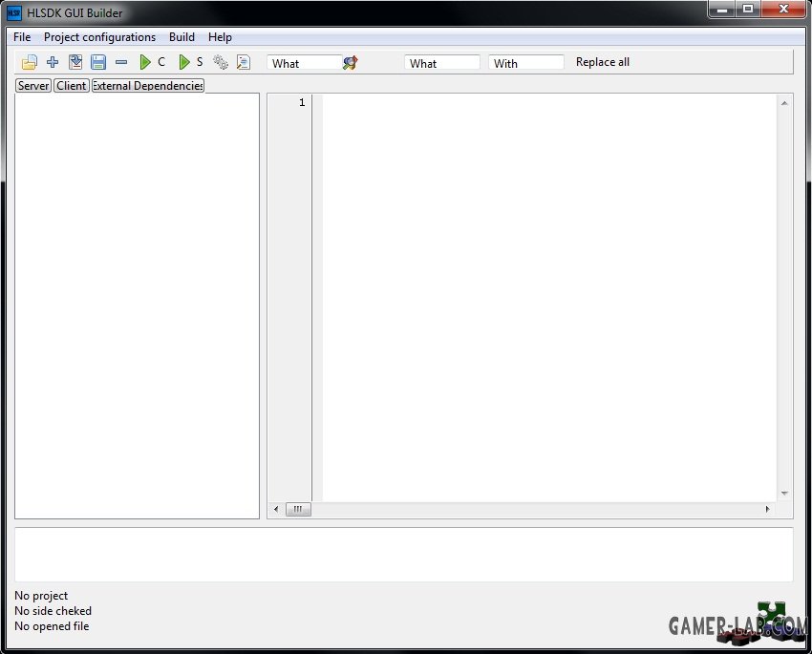
Task: Focus the search What field
Action: point(305,63)
